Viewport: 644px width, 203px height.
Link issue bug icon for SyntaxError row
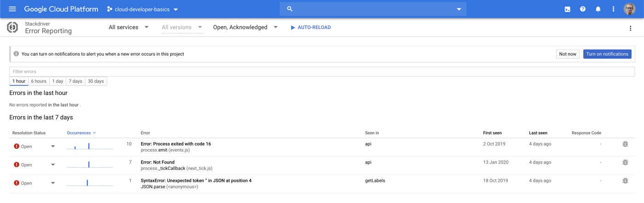click(x=625, y=181)
